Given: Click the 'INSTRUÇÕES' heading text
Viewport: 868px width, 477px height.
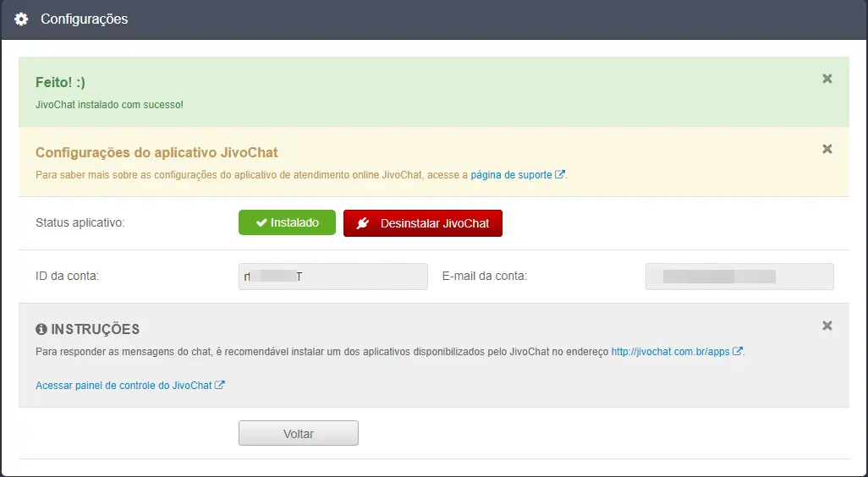Looking at the screenshot, I should point(96,329).
